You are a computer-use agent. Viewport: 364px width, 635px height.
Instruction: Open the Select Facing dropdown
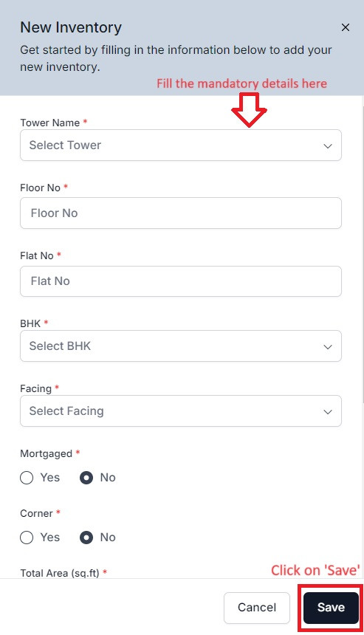181,411
